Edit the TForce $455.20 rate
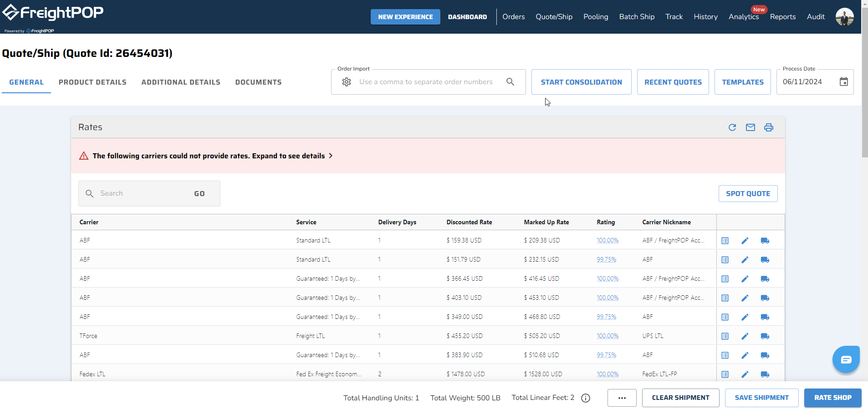 (745, 336)
